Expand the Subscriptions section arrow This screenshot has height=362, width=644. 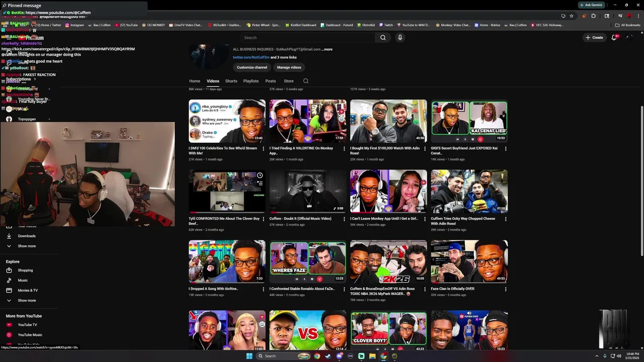pyautogui.click(x=35, y=79)
